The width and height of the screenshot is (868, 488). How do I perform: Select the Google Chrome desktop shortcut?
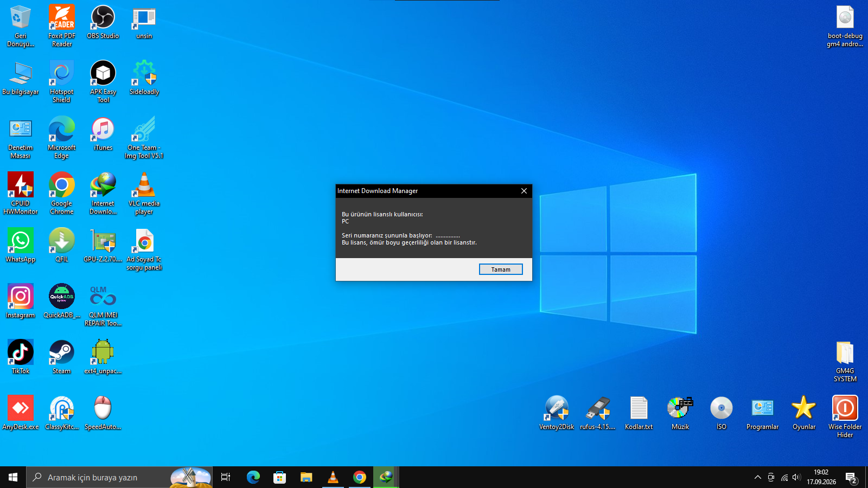[x=62, y=194]
